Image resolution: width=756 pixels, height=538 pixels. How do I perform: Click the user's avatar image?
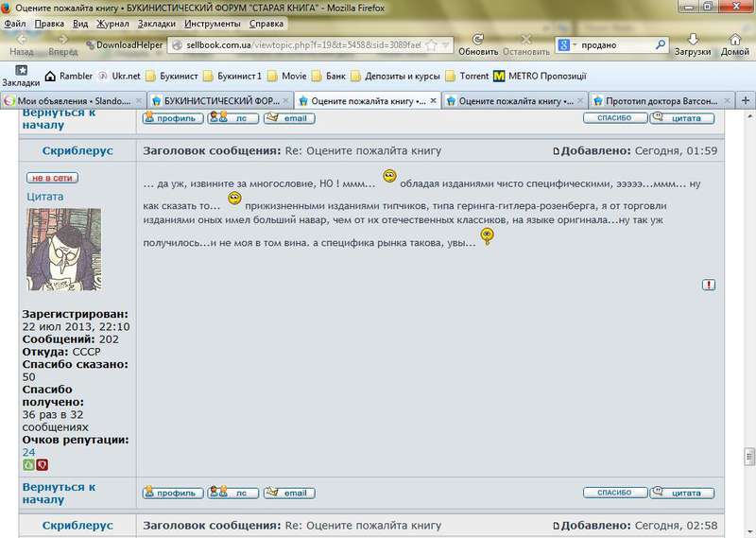(63, 250)
